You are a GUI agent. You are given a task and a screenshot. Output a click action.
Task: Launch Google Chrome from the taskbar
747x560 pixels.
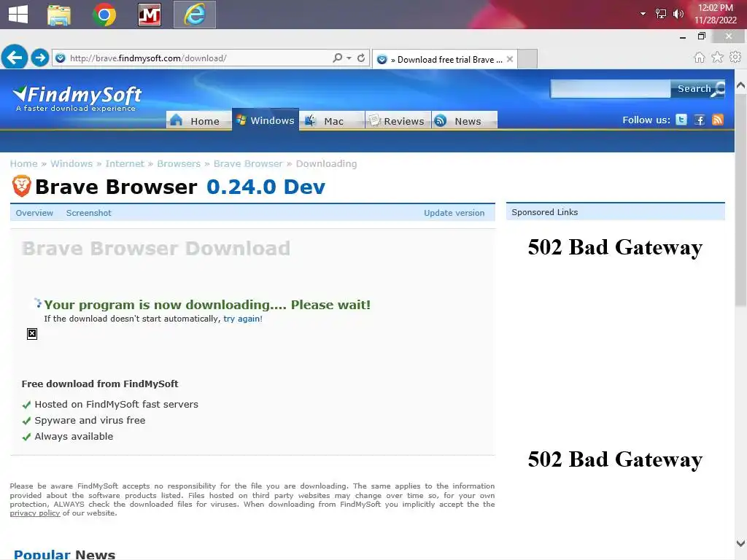click(x=104, y=15)
